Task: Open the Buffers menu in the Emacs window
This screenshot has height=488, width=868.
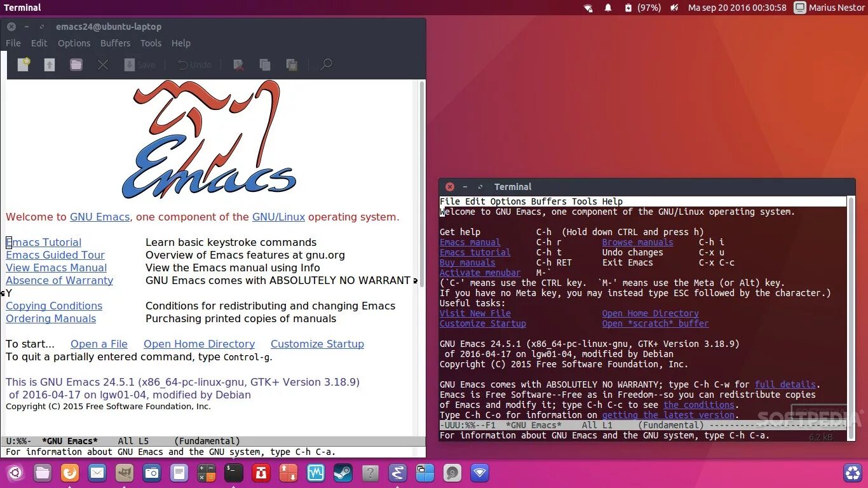Action: point(116,43)
